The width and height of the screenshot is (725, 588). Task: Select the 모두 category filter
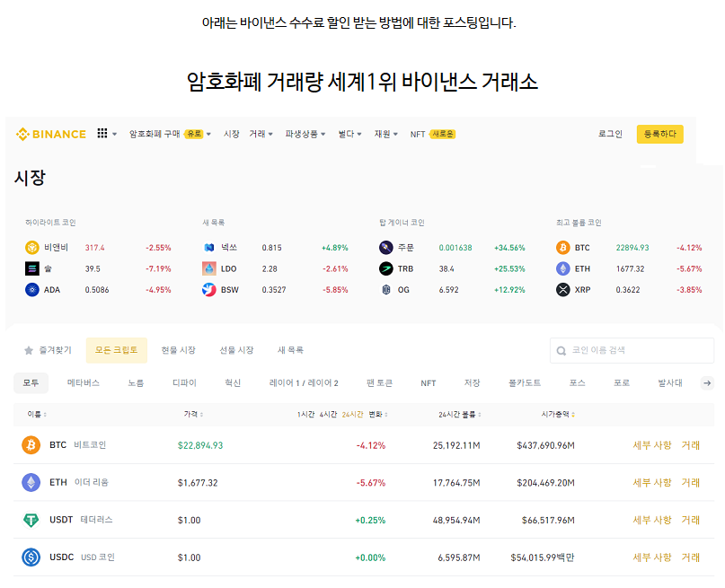coord(31,383)
